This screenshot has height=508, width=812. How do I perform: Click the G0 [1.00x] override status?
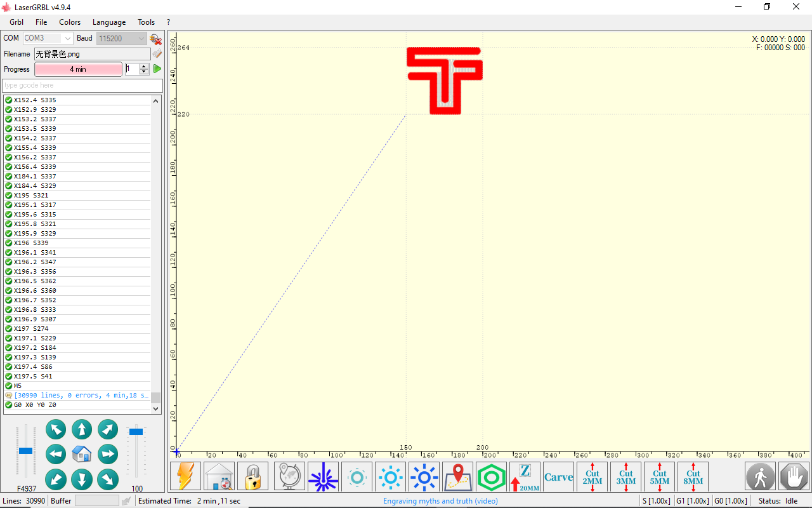(731, 501)
